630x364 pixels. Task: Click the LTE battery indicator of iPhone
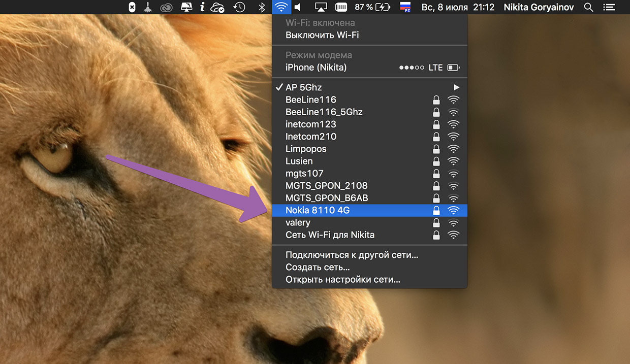point(454,68)
